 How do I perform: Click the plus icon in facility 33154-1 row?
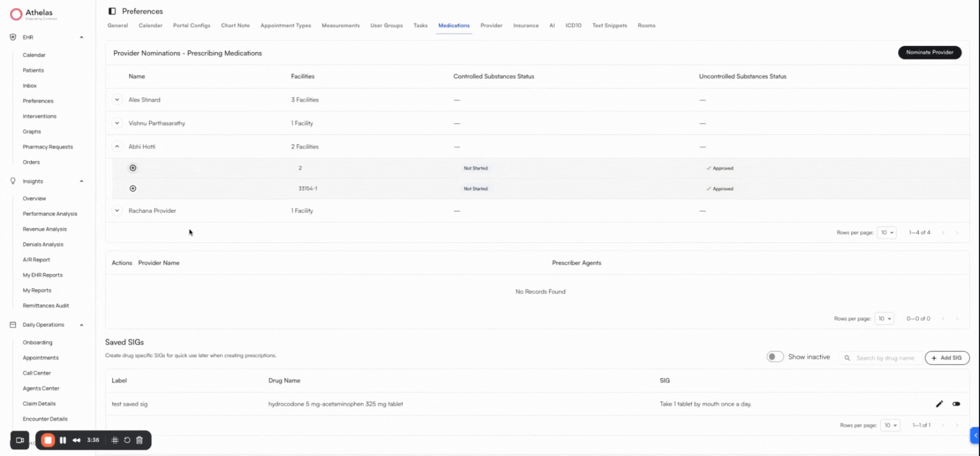click(x=133, y=188)
